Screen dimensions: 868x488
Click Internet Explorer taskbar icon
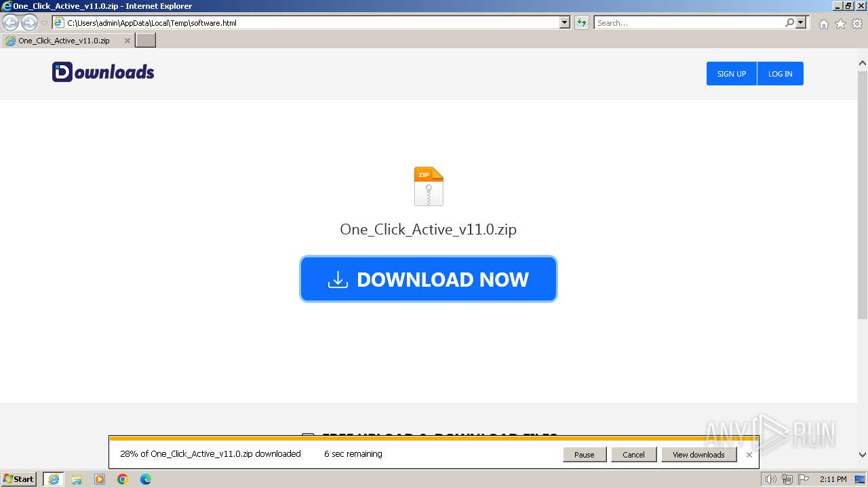[54, 479]
